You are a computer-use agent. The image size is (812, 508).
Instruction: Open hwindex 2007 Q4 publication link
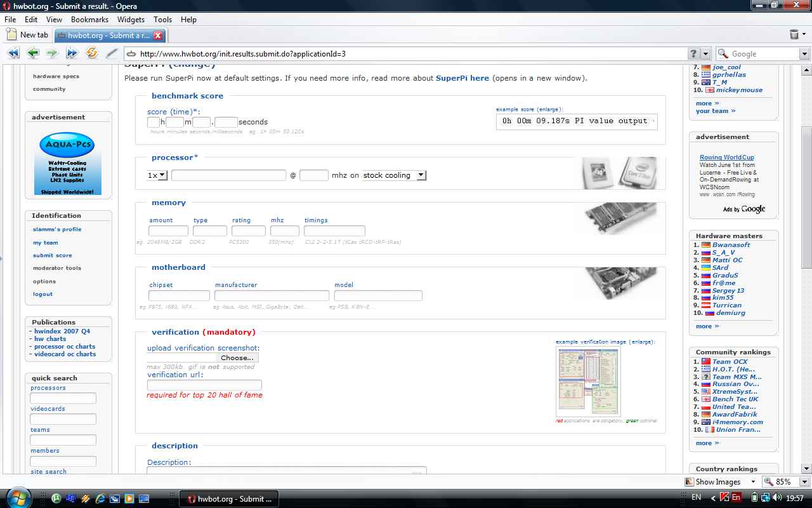(62, 331)
